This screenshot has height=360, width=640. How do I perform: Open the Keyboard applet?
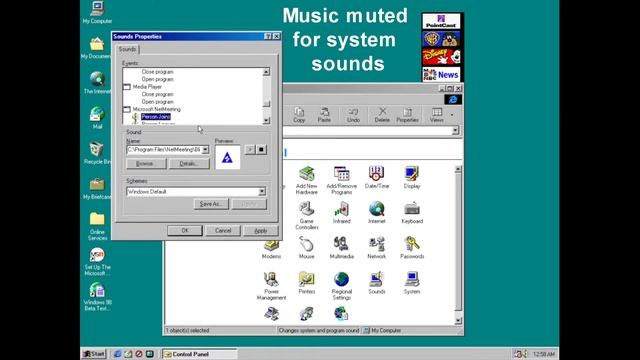click(412, 212)
